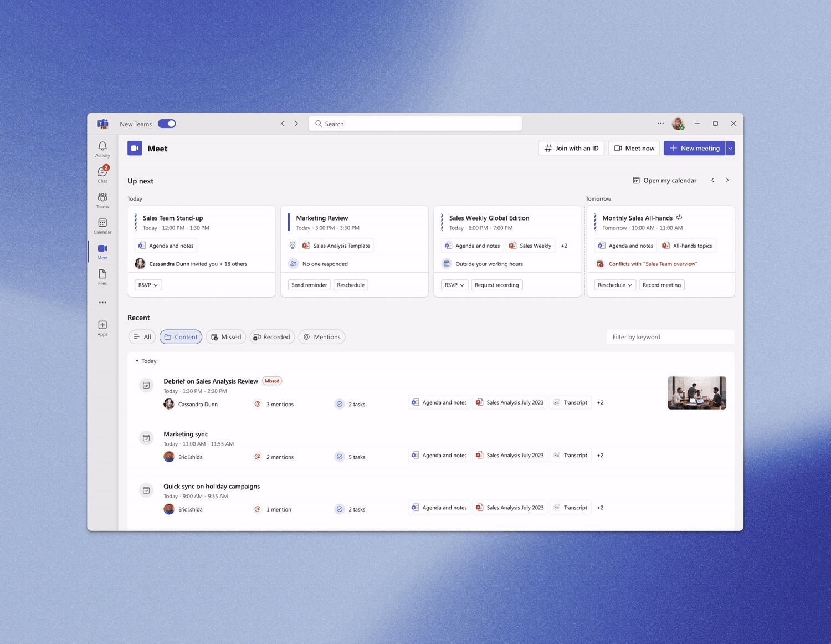Open the Apps store icon
The height and width of the screenshot is (644, 831).
click(102, 328)
